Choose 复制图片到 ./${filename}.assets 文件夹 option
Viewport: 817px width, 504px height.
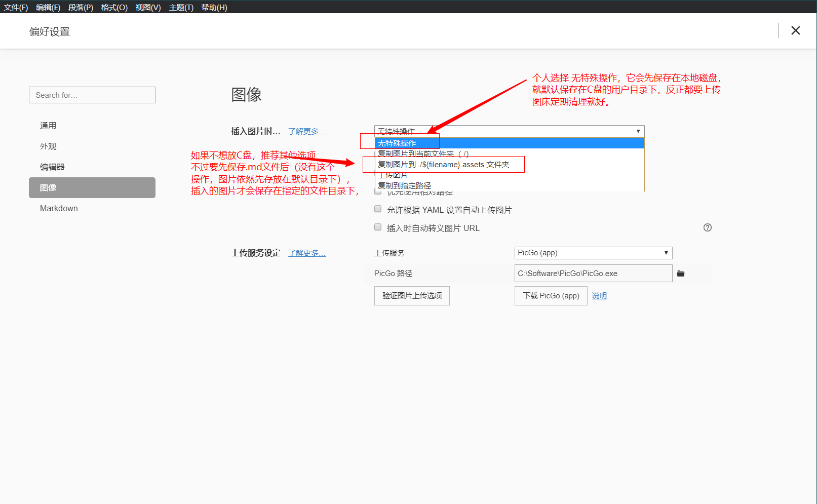(510, 165)
